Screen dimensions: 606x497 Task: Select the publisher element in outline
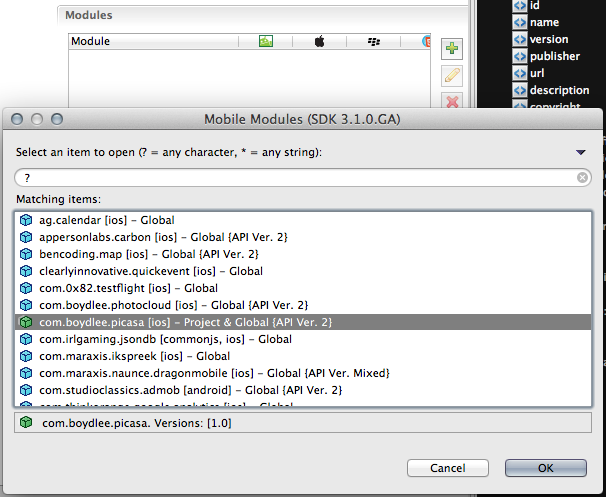point(555,56)
